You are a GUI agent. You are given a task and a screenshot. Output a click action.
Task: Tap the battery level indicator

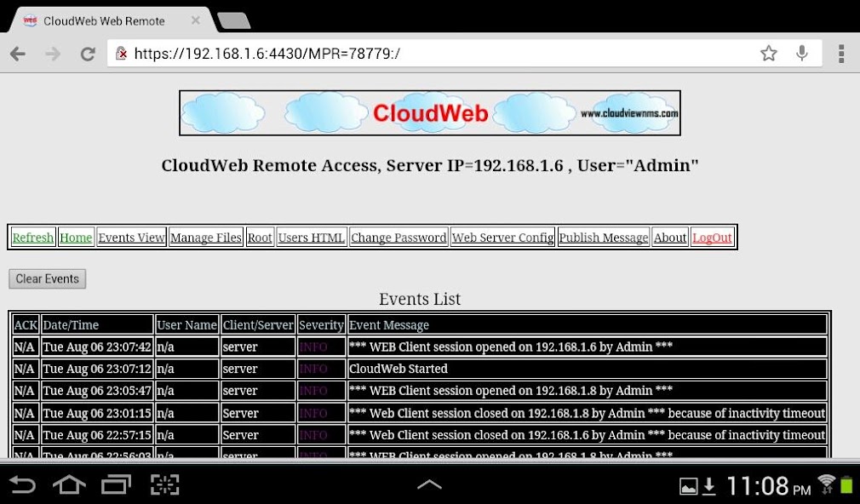coord(847,484)
